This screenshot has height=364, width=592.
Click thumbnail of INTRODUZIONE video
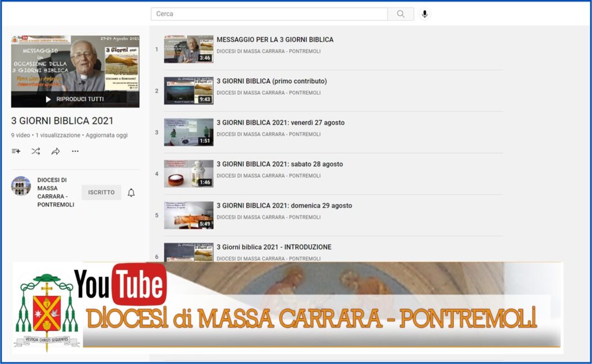click(188, 252)
